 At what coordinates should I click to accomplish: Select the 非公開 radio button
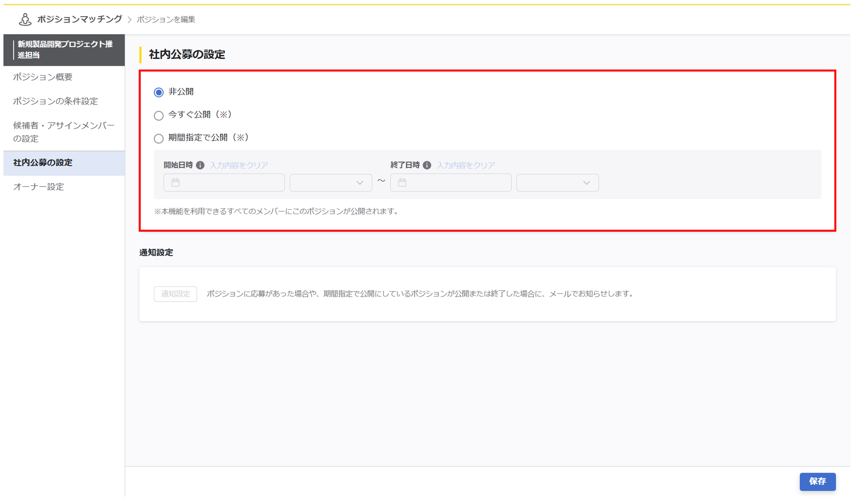158,92
